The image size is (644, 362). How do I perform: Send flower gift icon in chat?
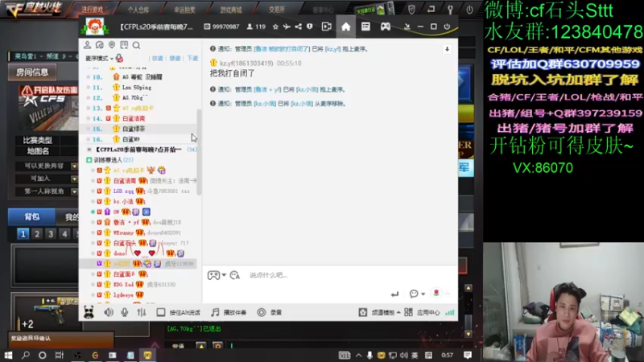(436, 293)
